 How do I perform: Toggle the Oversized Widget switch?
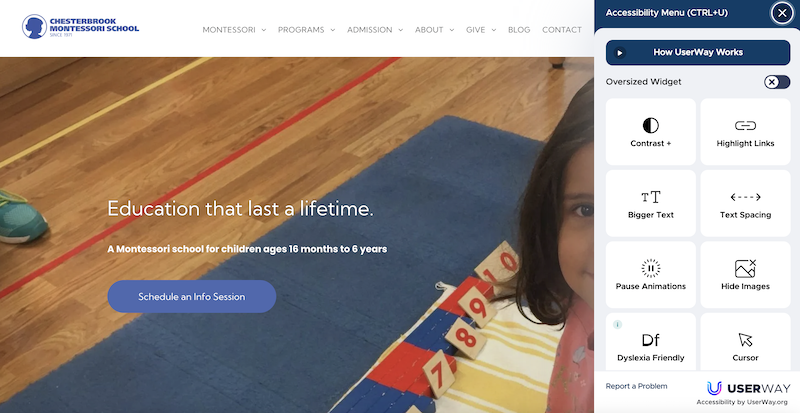point(777,82)
